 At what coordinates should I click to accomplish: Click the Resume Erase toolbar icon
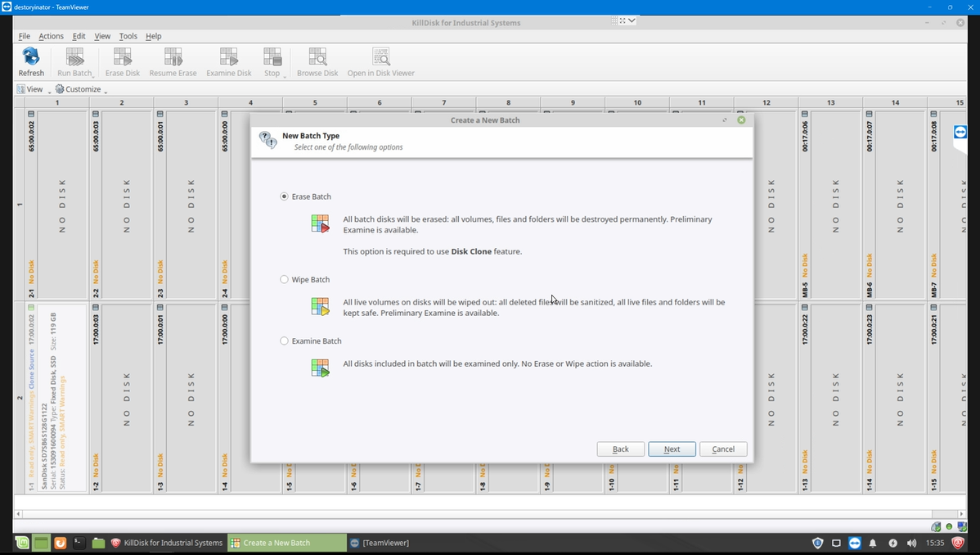click(173, 57)
